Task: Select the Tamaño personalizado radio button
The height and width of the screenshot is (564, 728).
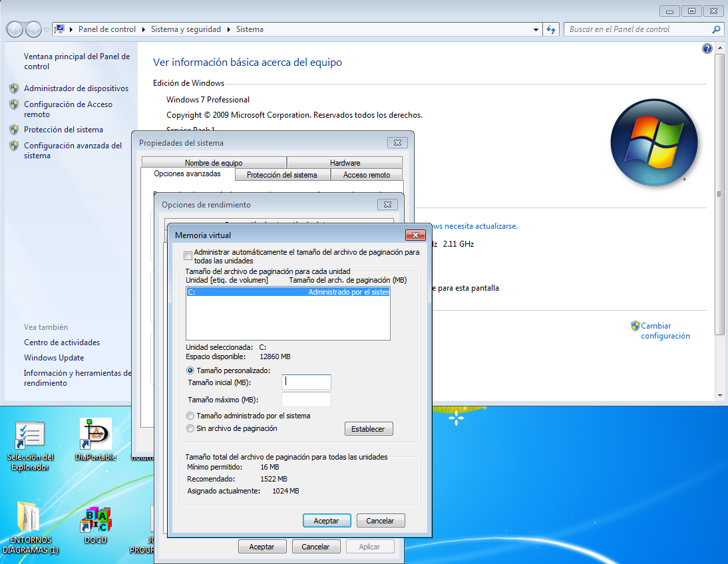Action: [x=190, y=370]
